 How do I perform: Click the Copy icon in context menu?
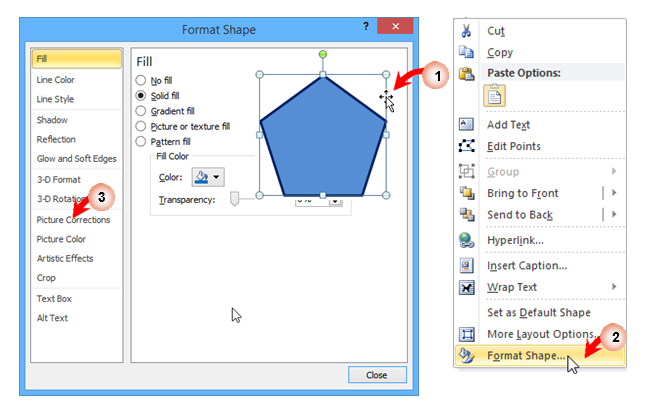click(x=466, y=52)
